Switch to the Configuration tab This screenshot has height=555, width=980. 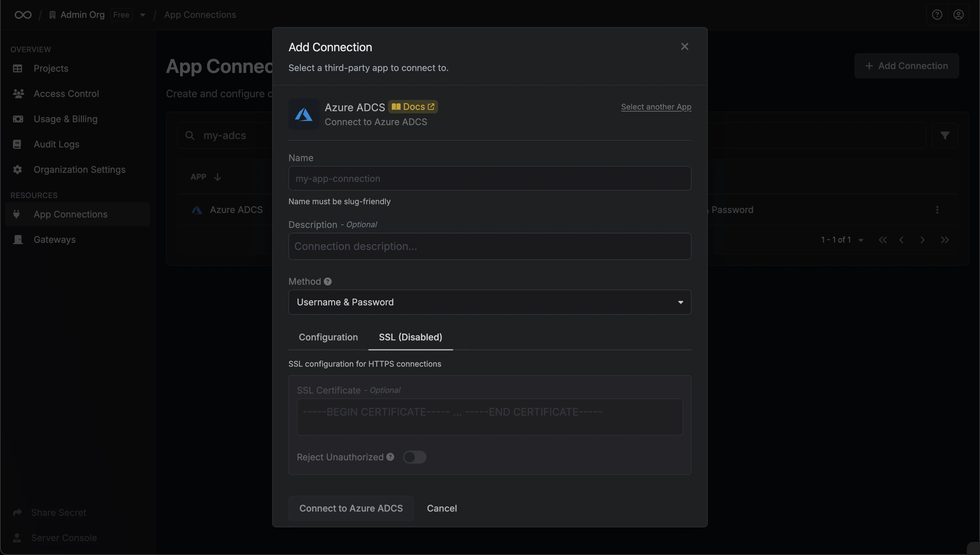(328, 337)
